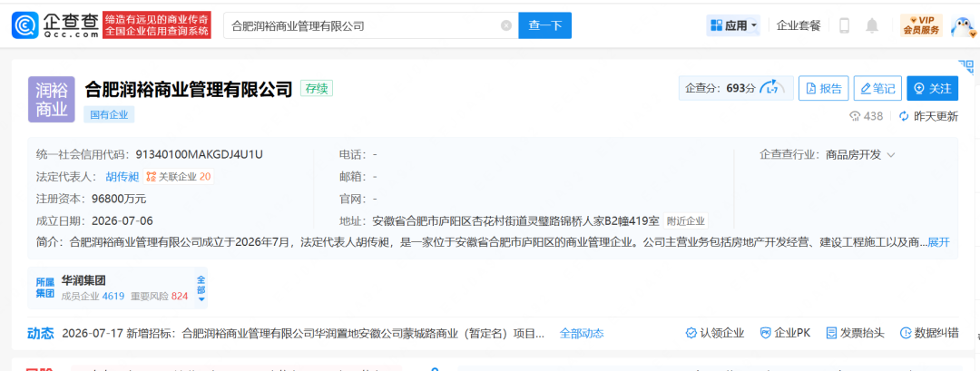The width and height of the screenshot is (980, 371).
Task: Expand 全部 in group card
Action: [x=201, y=288]
